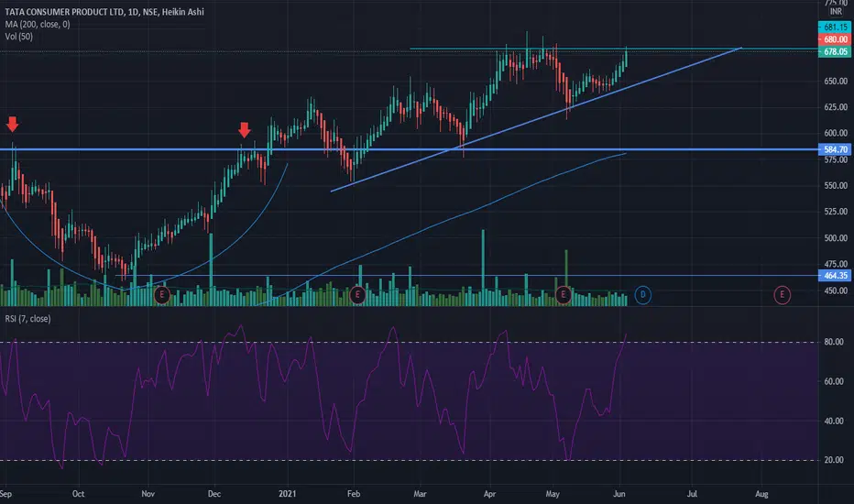Click the 650.00 price scale label

tap(836, 82)
